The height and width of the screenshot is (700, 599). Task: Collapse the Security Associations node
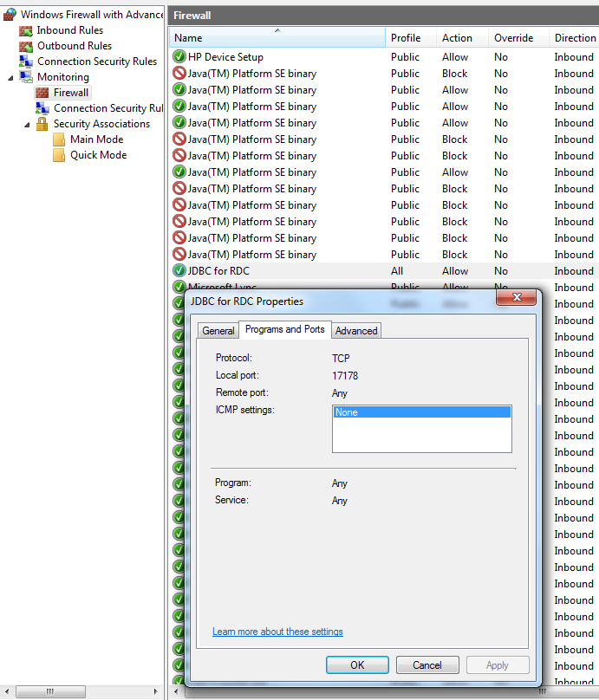27,125
